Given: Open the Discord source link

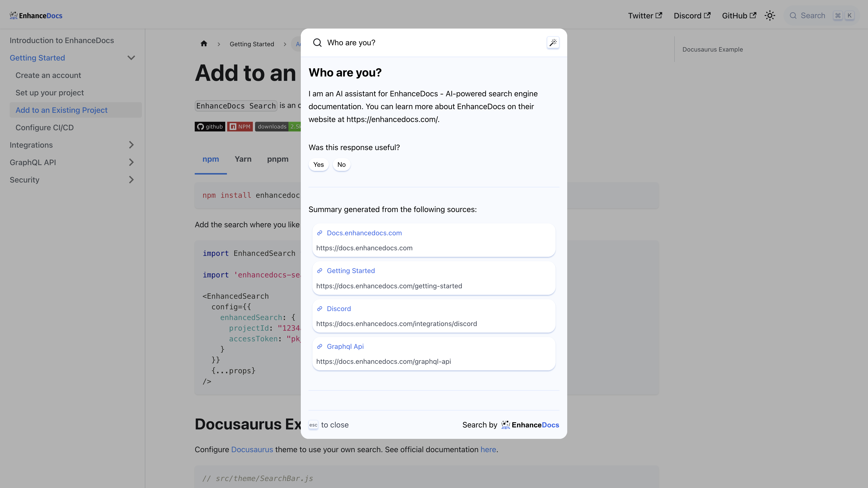Looking at the screenshot, I should pos(339,309).
